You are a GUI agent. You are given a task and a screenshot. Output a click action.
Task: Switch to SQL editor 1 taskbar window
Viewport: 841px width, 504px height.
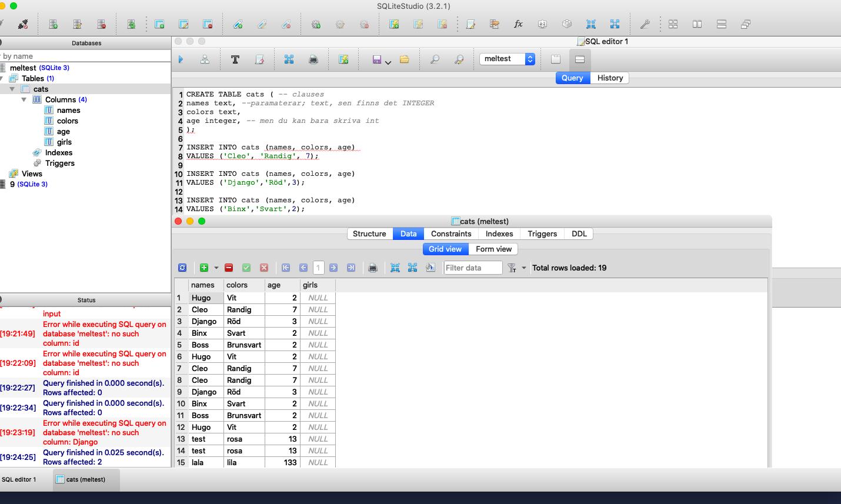point(19,479)
